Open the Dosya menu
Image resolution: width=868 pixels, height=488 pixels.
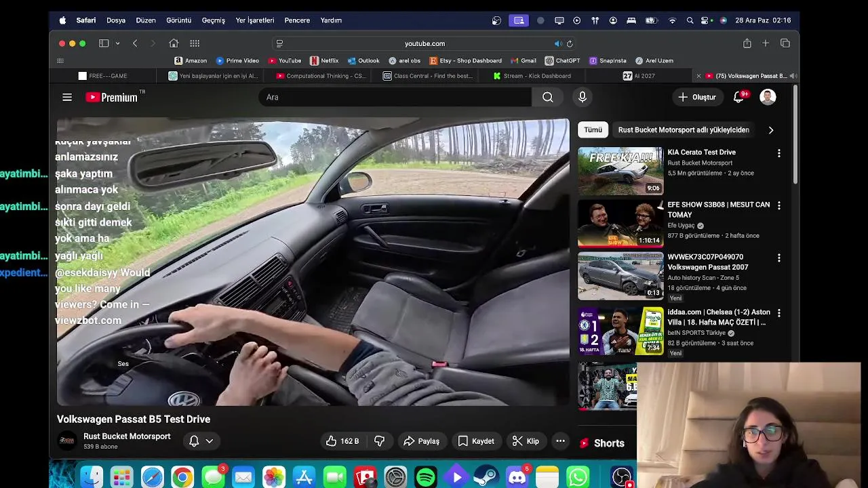click(x=116, y=20)
